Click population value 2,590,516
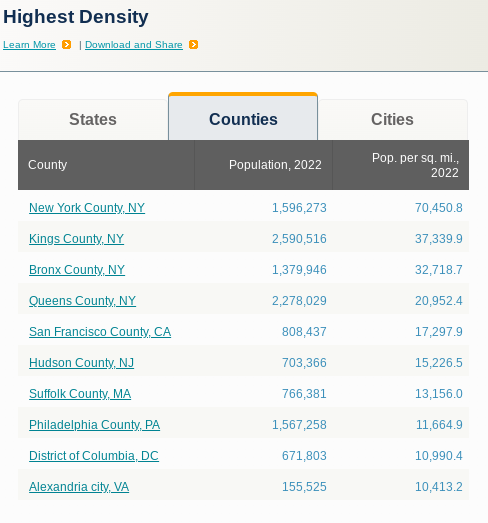The width and height of the screenshot is (488, 523). (x=299, y=239)
